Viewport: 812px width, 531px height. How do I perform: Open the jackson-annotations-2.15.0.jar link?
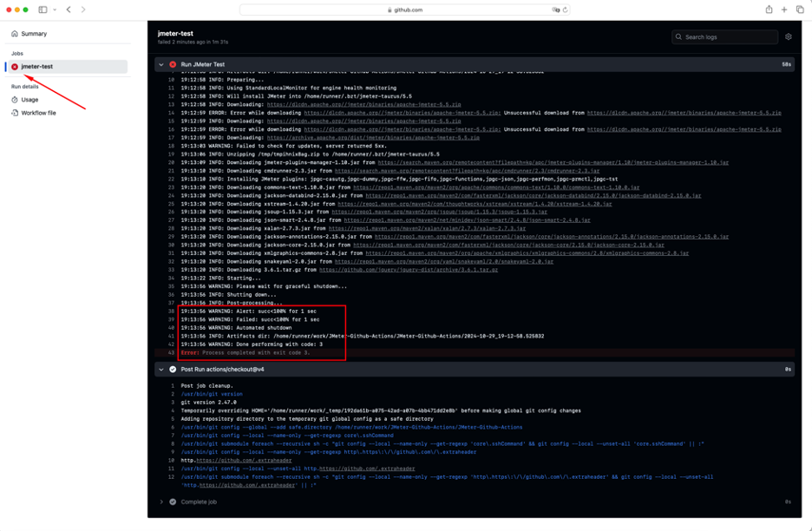click(552, 237)
